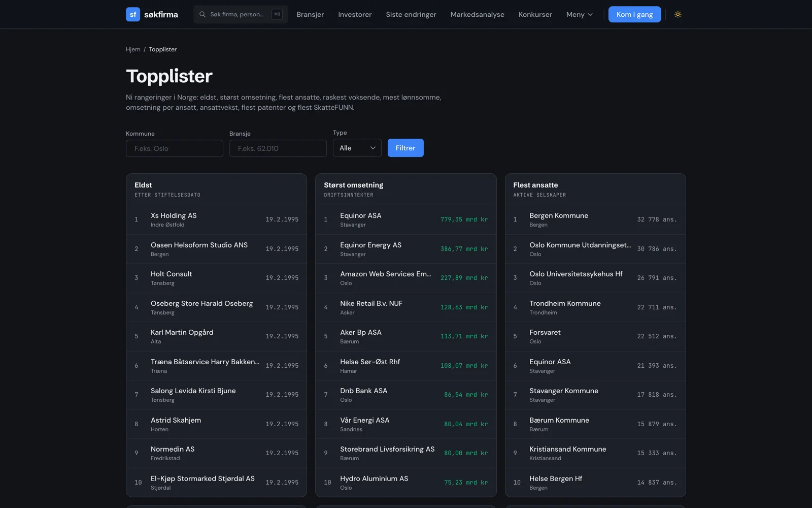Click the 779,35 mrd kr value
Image resolution: width=812 pixels, height=508 pixels.
464,219
